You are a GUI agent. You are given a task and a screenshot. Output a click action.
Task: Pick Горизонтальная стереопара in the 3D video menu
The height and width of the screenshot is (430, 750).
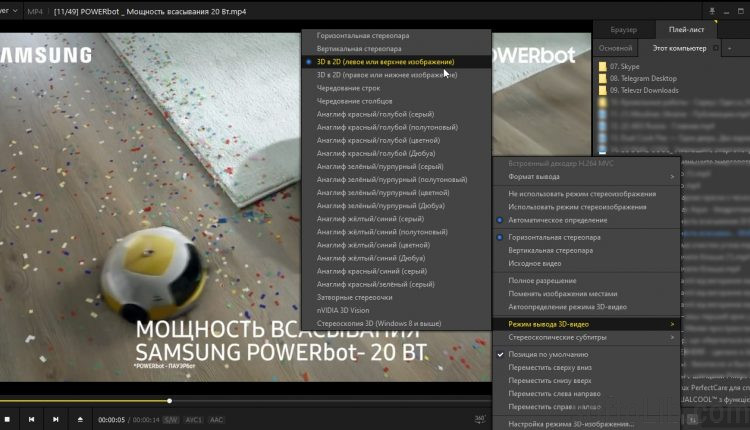coord(586,237)
